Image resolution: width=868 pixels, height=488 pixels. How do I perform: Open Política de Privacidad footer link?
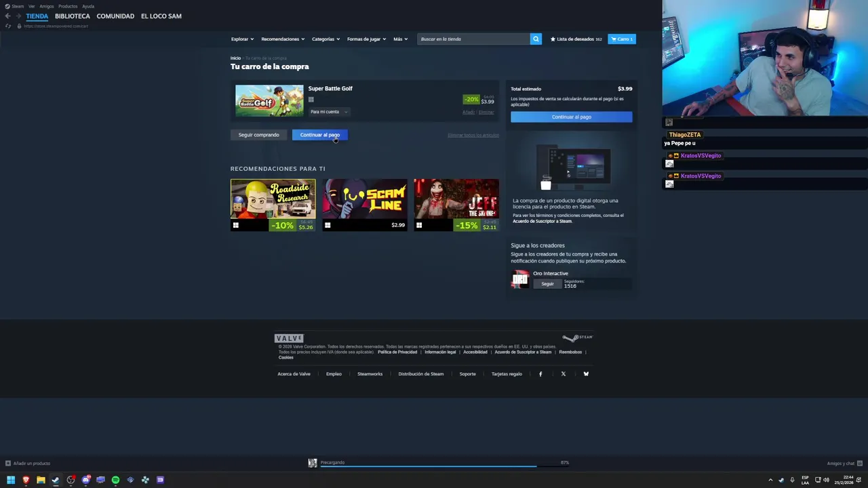397,352
